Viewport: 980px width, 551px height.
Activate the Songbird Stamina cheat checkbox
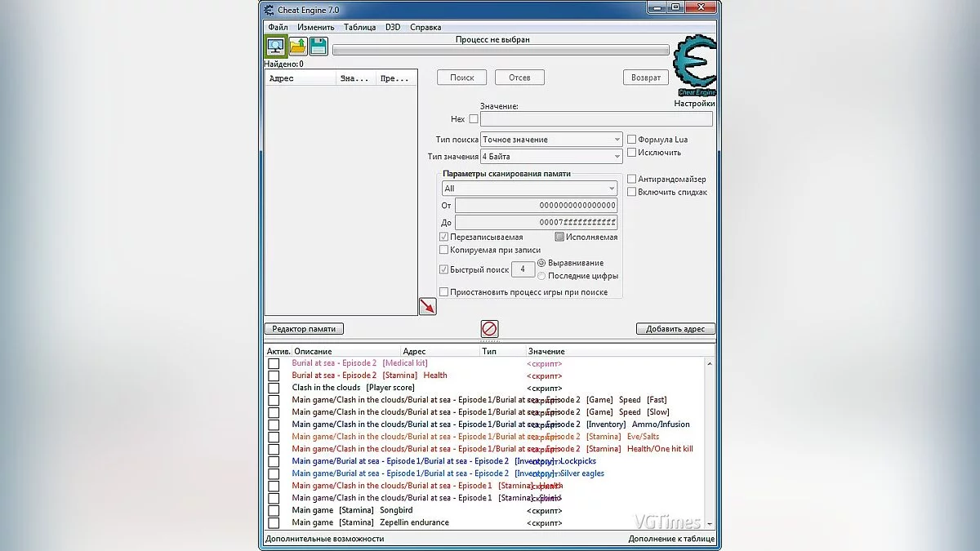(x=274, y=510)
